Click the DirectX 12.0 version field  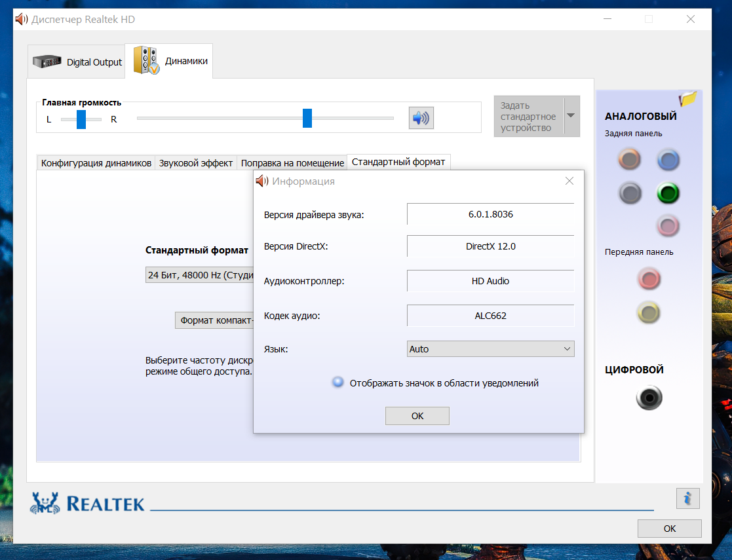coord(491,246)
